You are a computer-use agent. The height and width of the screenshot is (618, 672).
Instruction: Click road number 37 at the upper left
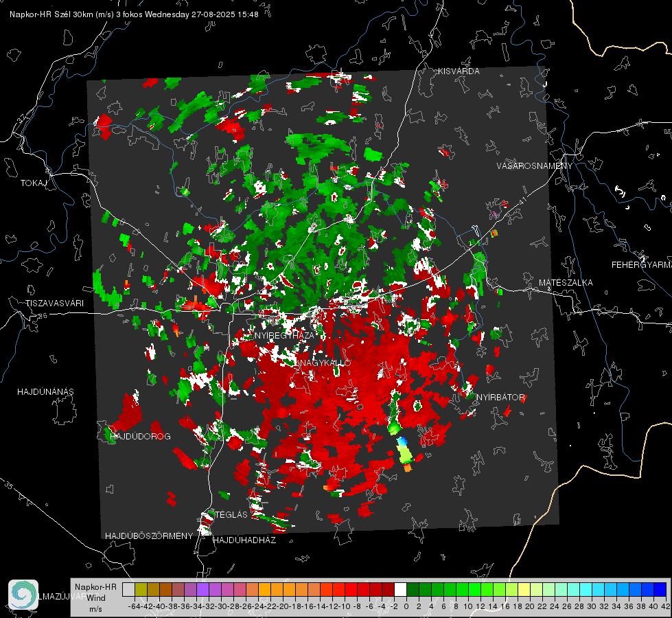(22, 119)
